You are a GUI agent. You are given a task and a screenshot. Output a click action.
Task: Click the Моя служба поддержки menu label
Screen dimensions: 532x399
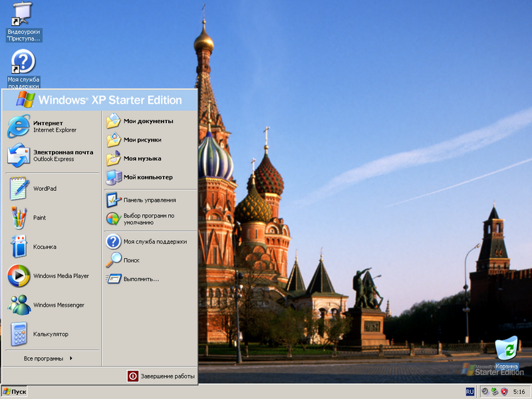point(155,241)
